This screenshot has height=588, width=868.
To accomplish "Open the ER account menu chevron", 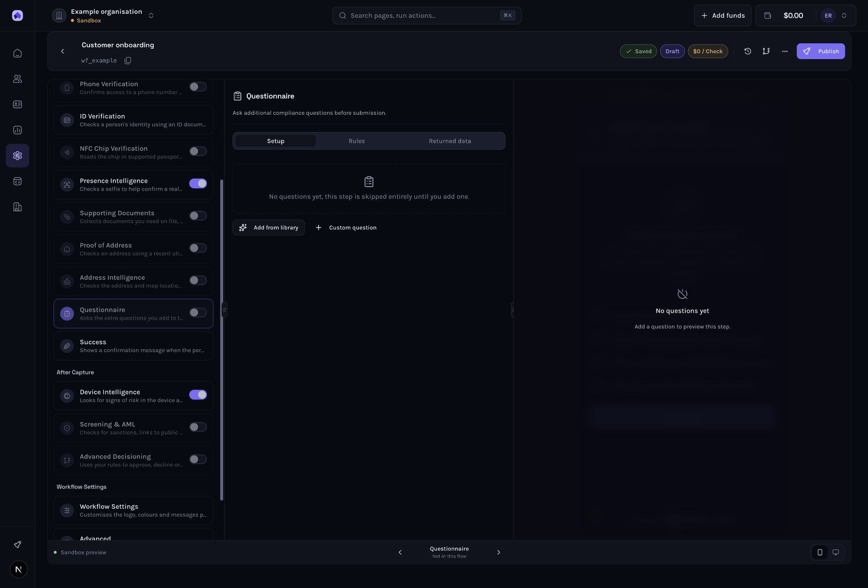I will coord(844,16).
